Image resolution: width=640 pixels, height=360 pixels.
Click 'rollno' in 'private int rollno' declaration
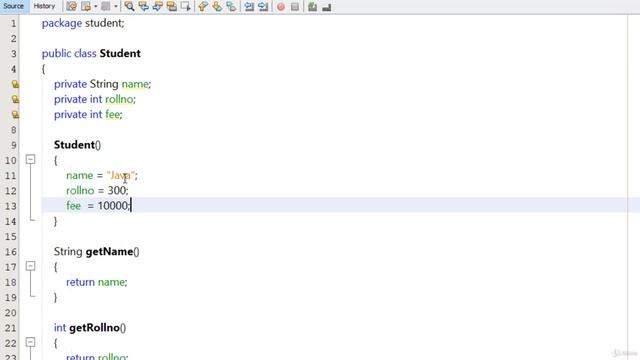[119, 99]
